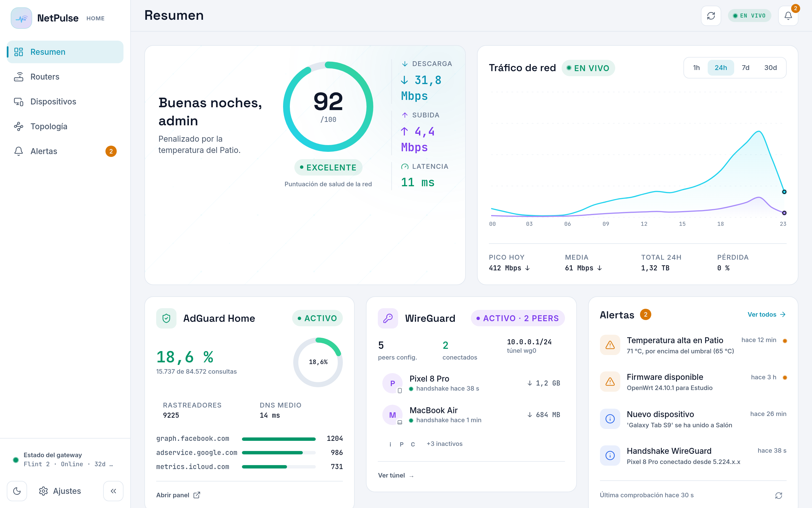Click info icon for Nuevo dispositivo
Image resolution: width=812 pixels, height=508 pixels.
tap(610, 419)
